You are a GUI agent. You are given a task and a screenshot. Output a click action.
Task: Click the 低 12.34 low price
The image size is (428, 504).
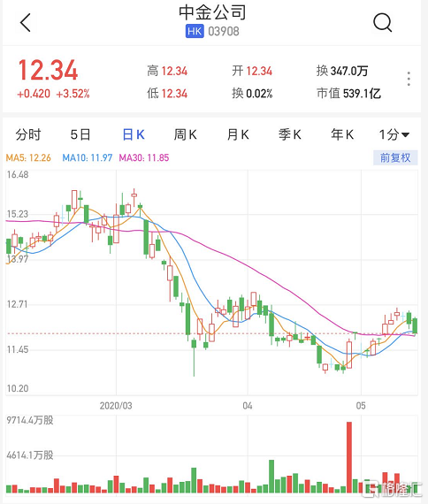[167, 94]
